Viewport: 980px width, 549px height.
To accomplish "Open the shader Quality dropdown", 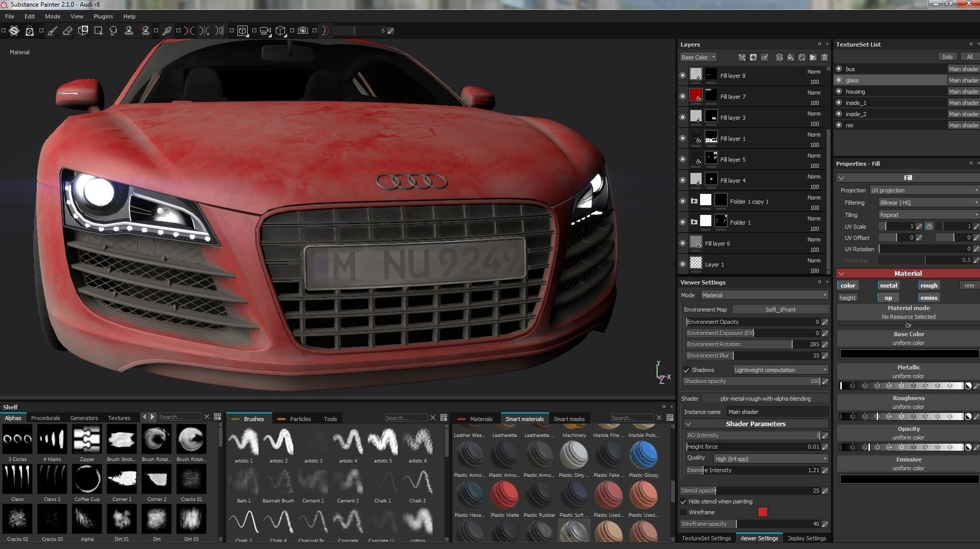I will (771, 458).
